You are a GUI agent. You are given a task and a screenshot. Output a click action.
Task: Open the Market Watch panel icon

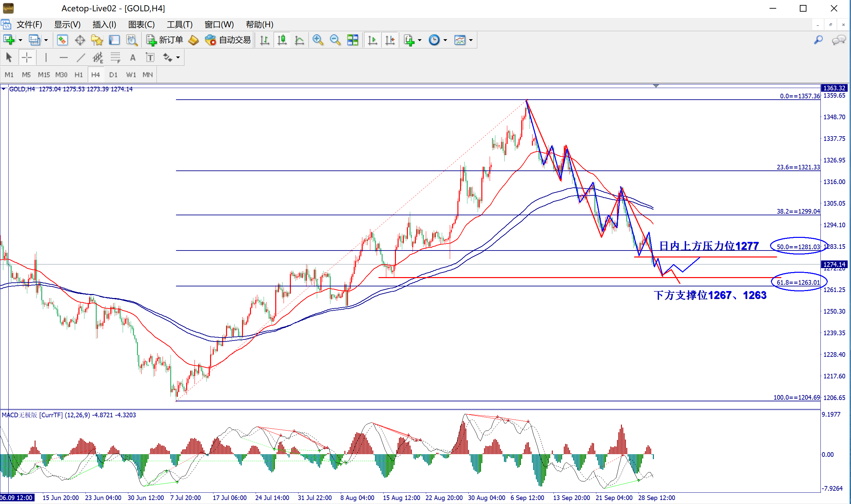tap(62, 40)
